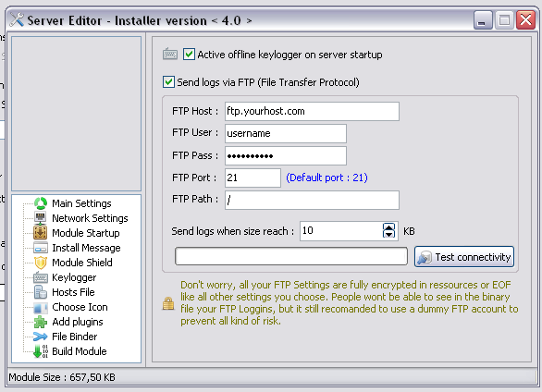This screenshot has width=542, height=392.
Task: Open the Install Message section
Action: 86,248
